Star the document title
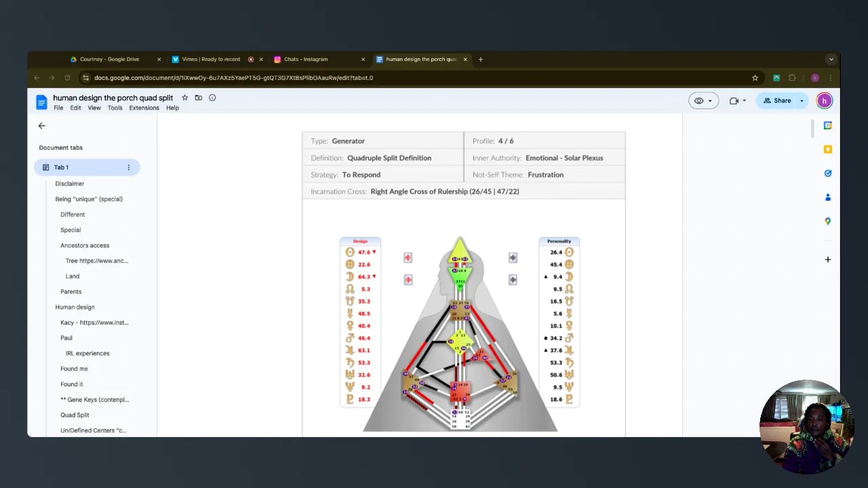This screenshot has width=868, height=488. click(x=184, y=98)
